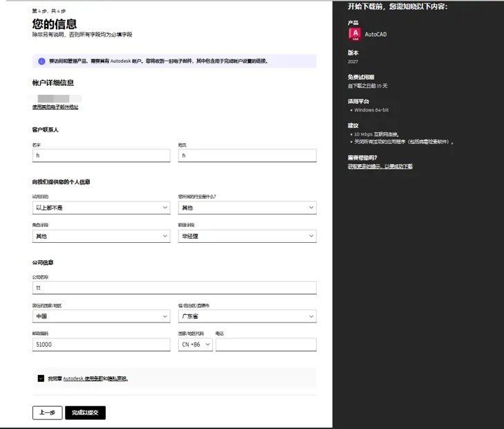Expand the industry dropdown showing 其他
The image size is (504, 429).
pyautogui.click(x=248, y=208)
